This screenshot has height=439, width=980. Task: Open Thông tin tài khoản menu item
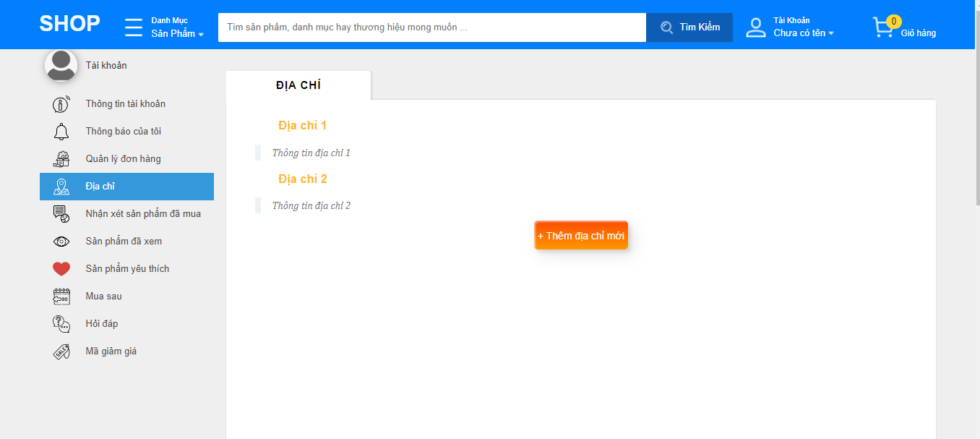pos(126,104)
